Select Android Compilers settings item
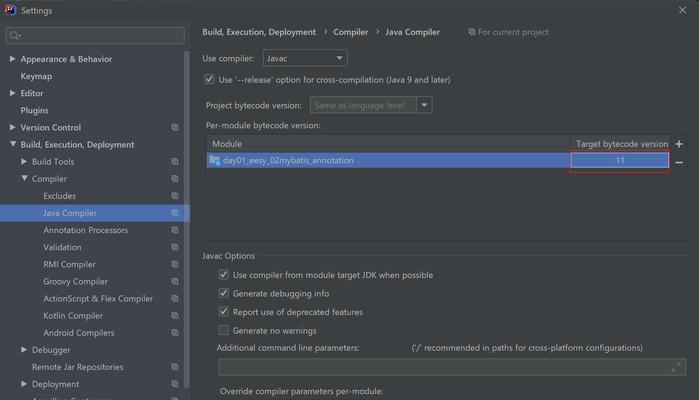 (79, 333)
